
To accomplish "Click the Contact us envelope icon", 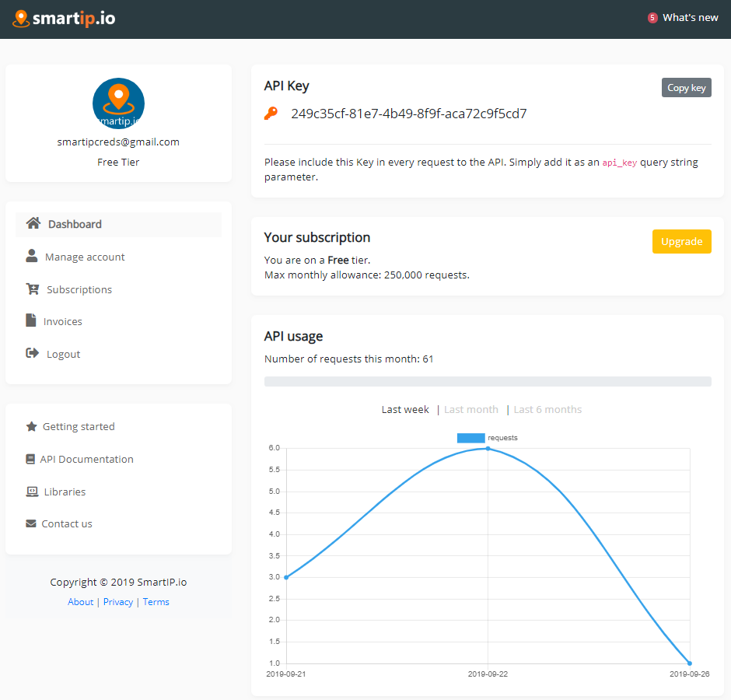I will point(31,523).
